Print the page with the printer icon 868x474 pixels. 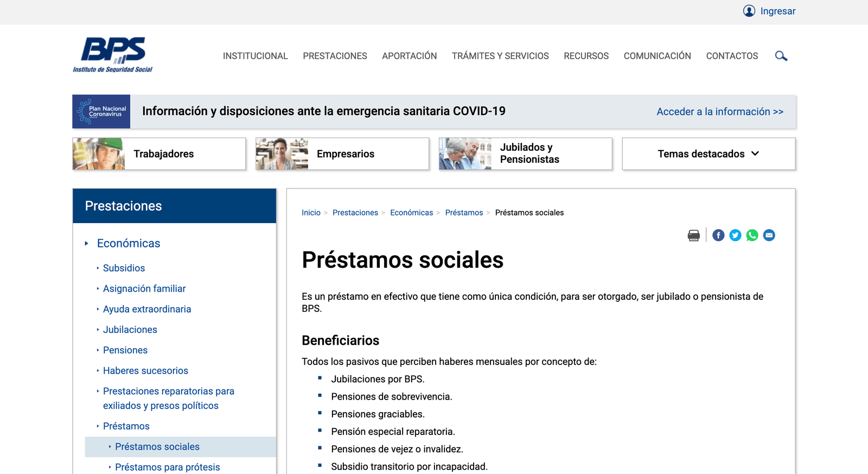click(x=693, y=235)
